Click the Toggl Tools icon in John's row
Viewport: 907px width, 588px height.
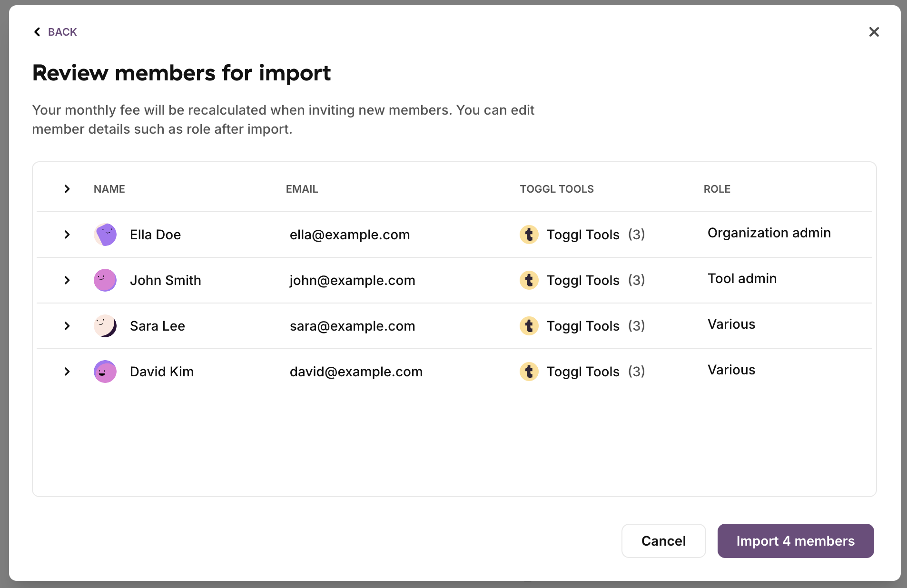(529, 280)
